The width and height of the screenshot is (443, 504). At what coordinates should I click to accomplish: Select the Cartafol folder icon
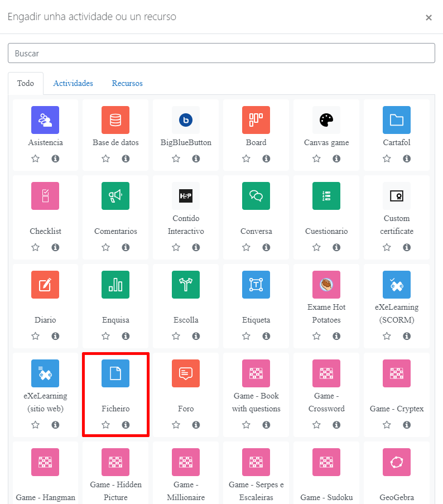397,120
